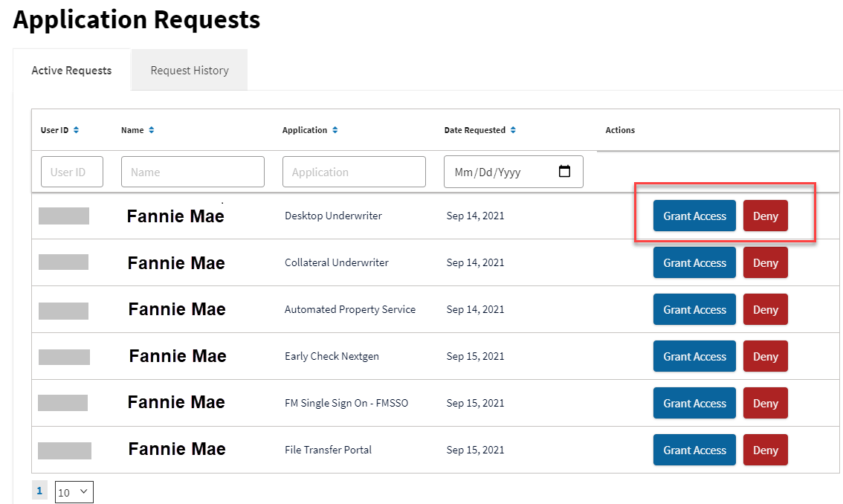Click the Application filter field

point(354,172)
